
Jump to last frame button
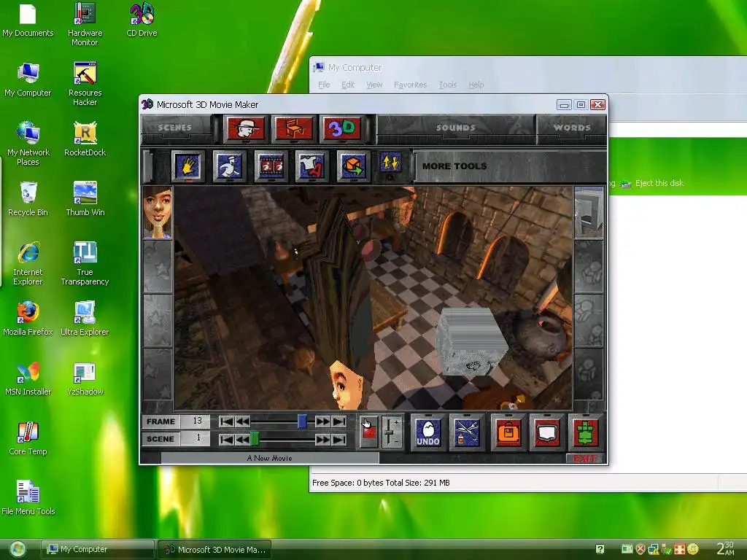click(x=338, y=421)
